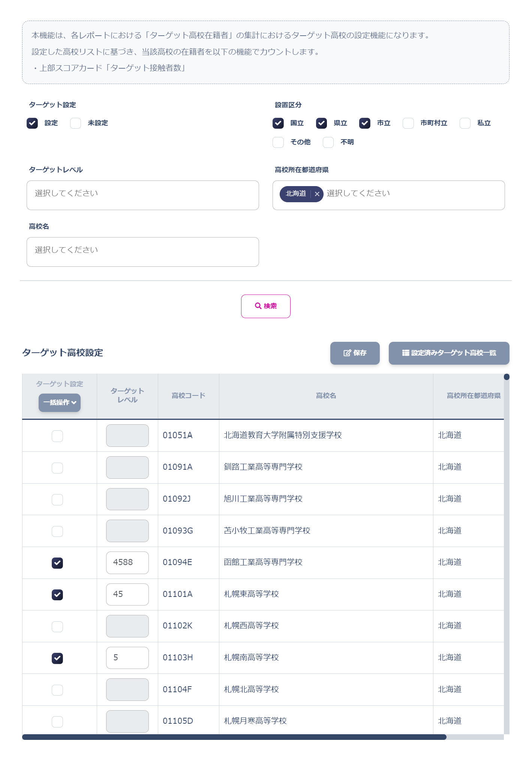Uncheck the 国立 checkbox

[278, 123]
